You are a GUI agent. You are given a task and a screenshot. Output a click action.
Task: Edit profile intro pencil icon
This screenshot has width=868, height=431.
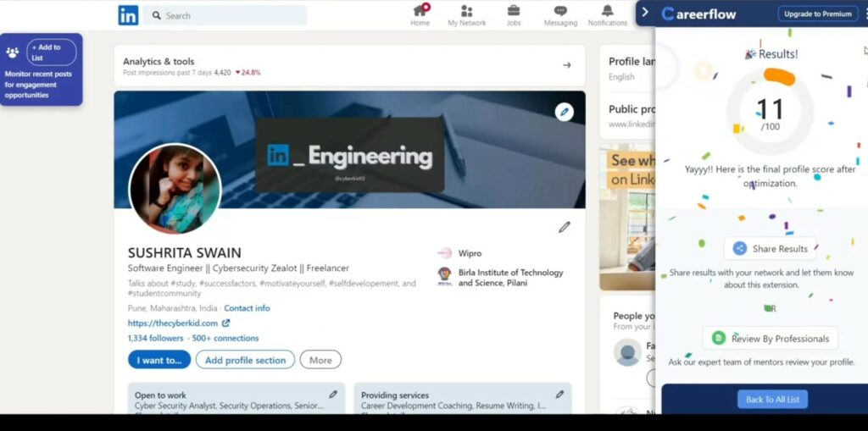pos(564,227)
